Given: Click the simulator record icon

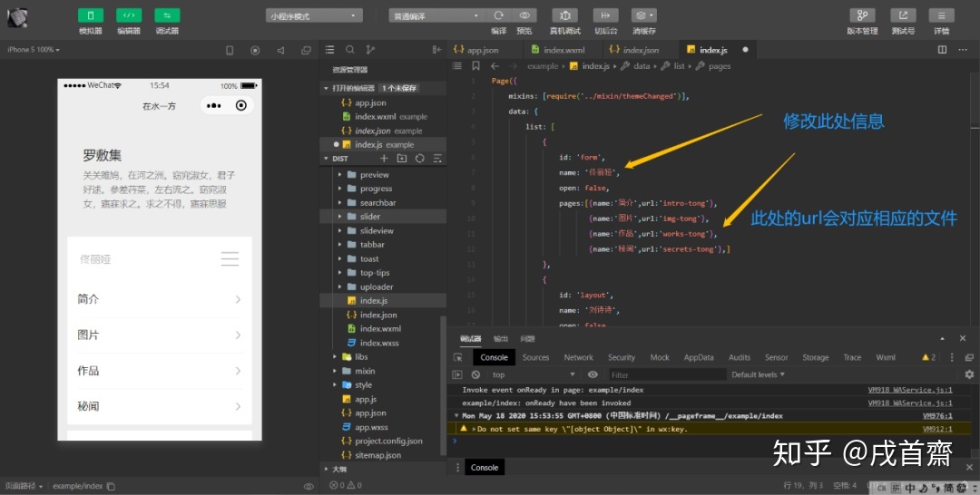Looking at the screenshot, I should [255, 51].
